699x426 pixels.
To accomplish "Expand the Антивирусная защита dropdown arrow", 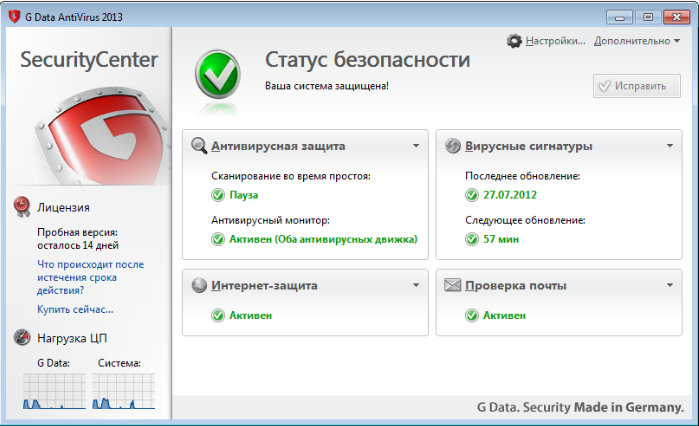I will pos(416,146).
